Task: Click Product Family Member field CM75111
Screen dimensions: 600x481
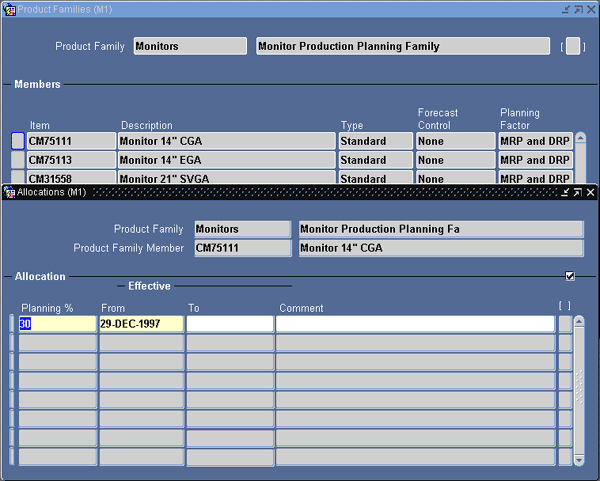Action: [x=243, y=248]
